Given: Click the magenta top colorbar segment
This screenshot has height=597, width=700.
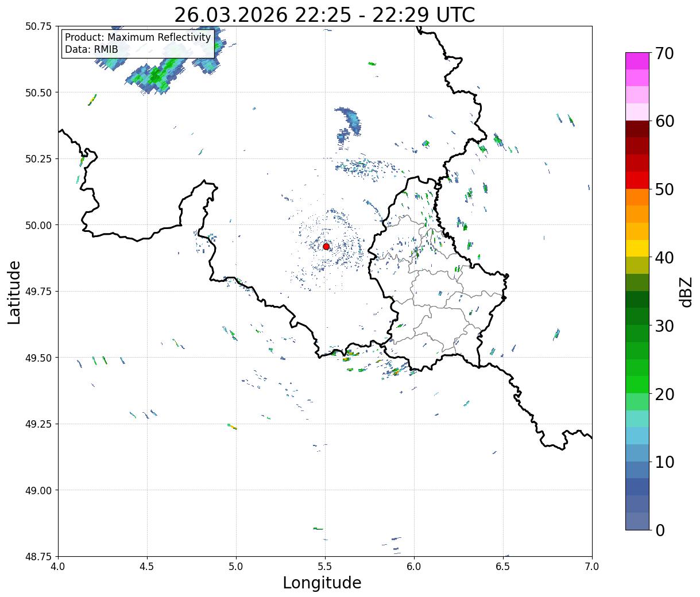Looking at the screenshot, I should [637, 61].
